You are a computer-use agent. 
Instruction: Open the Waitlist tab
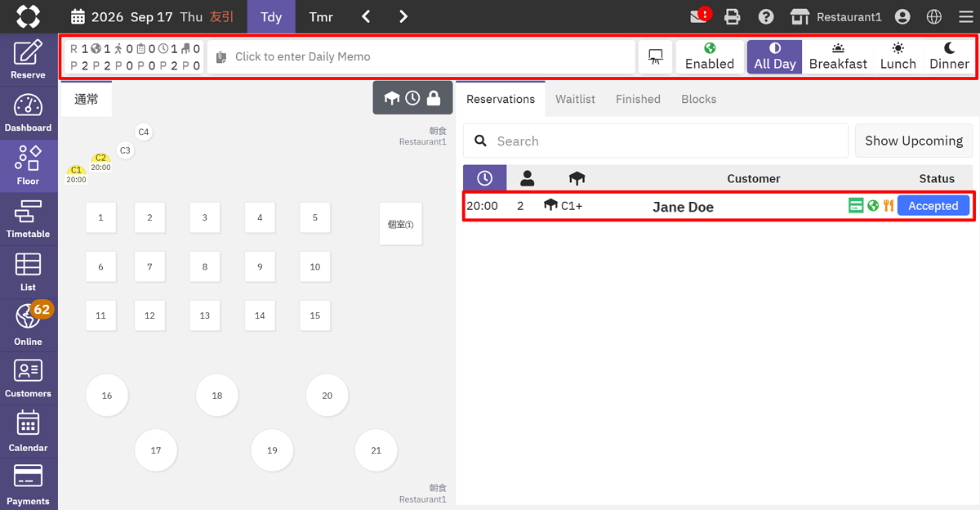(575, 99)
